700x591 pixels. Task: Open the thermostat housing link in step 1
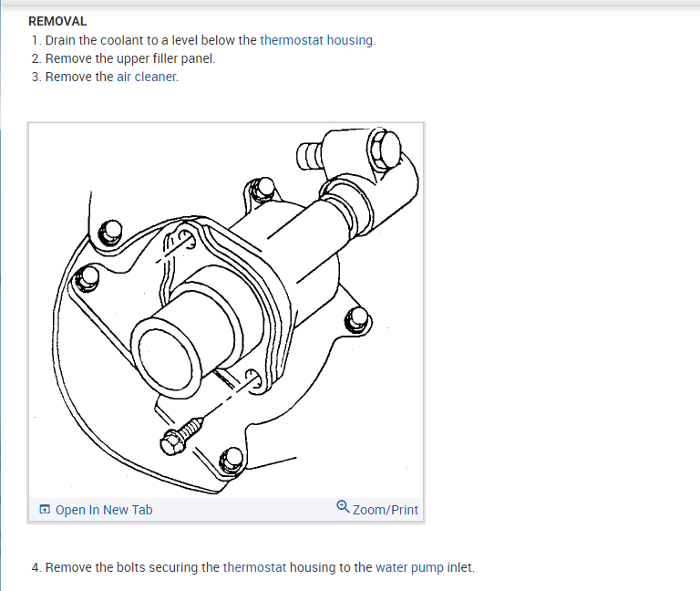316,40
